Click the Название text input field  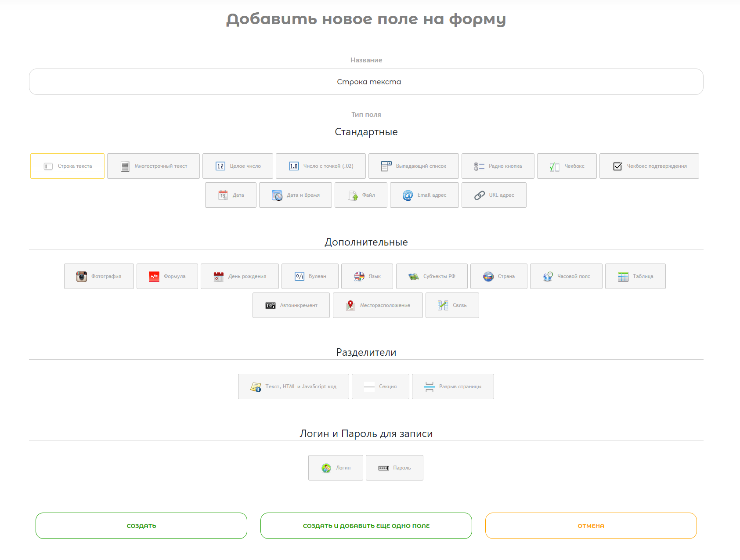[366, 82]
